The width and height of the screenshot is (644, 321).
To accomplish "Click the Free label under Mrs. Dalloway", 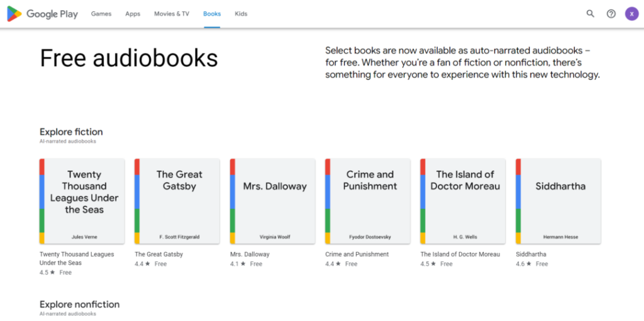I will [x=256, y=264].
